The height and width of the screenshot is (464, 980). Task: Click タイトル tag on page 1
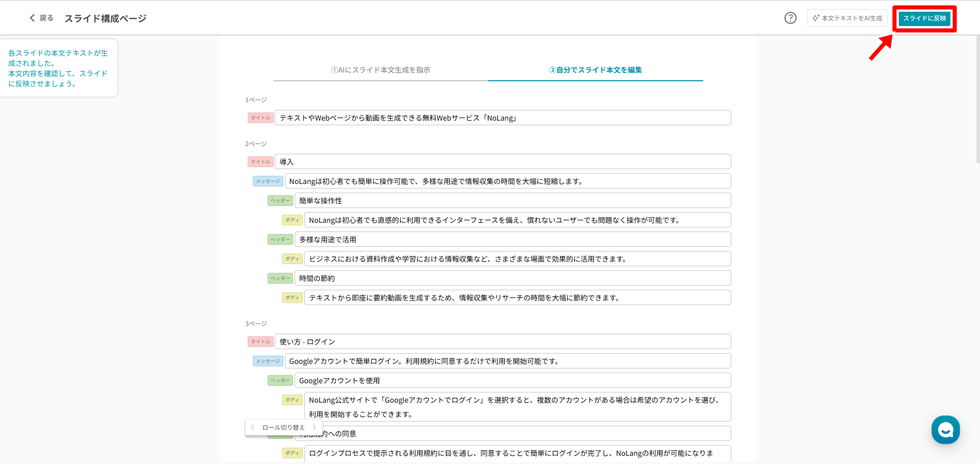[260, 118]
